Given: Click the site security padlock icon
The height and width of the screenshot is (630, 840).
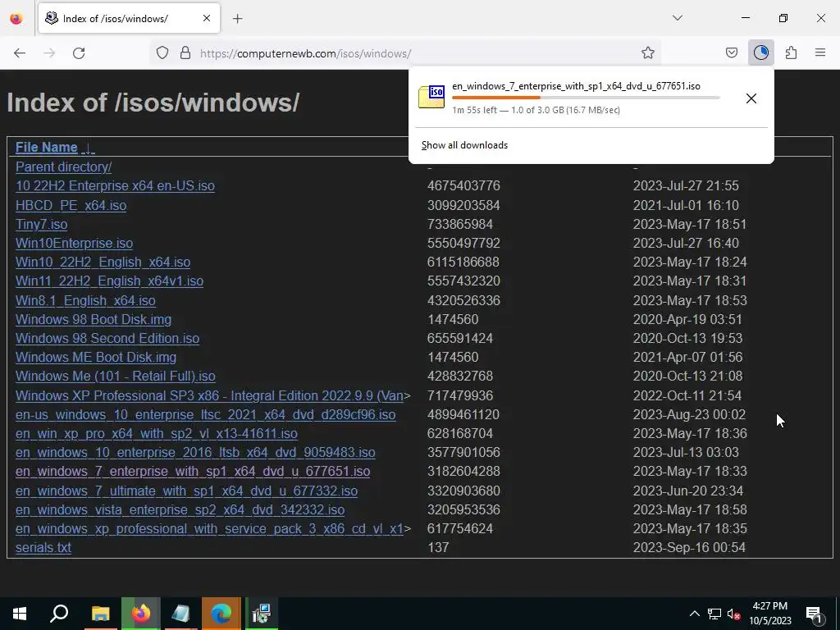Looking at the screenshot, I should [x=185, y=53].
